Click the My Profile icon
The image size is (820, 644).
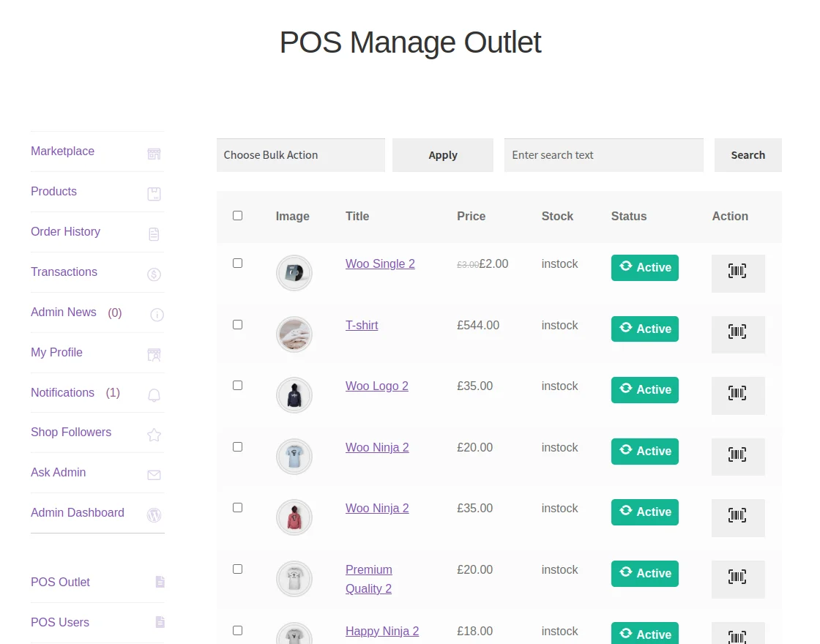coord(154,355)
